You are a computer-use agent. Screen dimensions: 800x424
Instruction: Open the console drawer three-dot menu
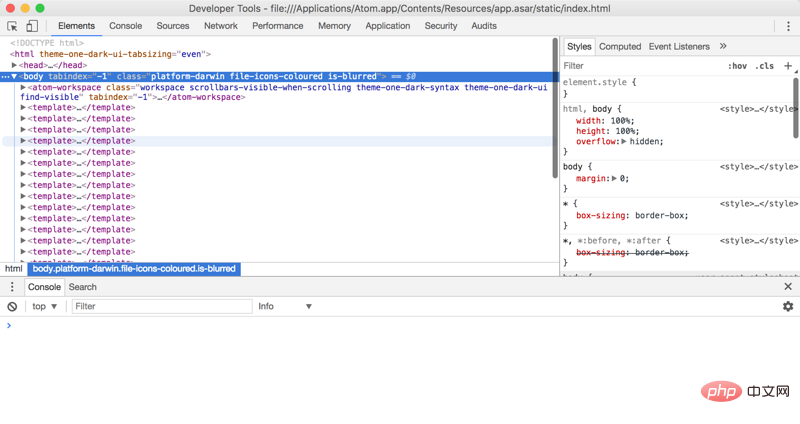click(x=12, y=287)
